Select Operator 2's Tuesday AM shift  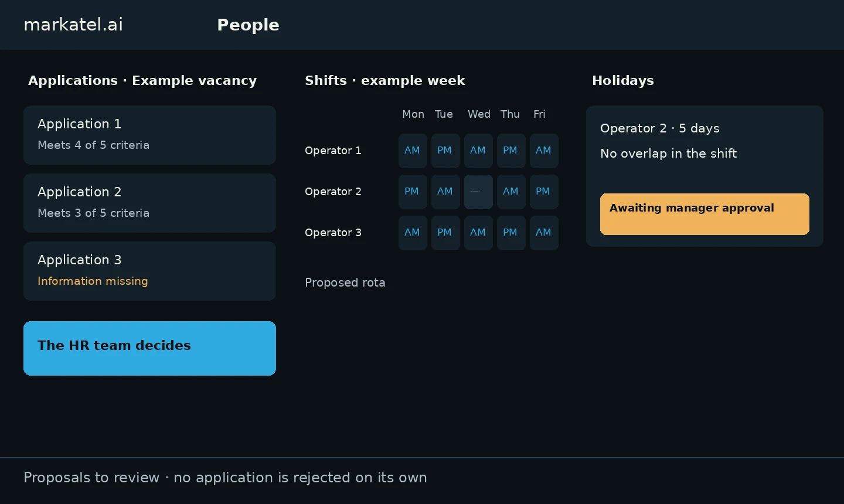(x=445, y=192)
